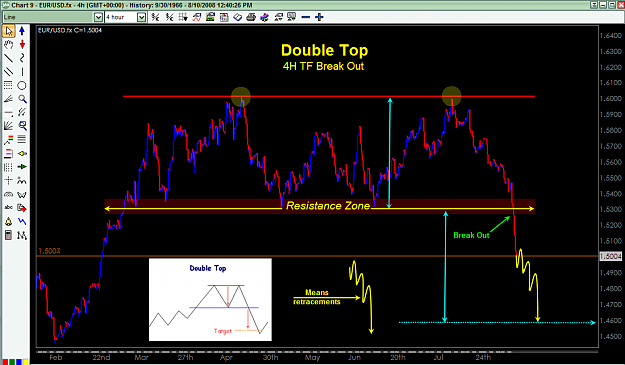
Task: Select the W pattern drawing tool
Action: coord(22,194)
